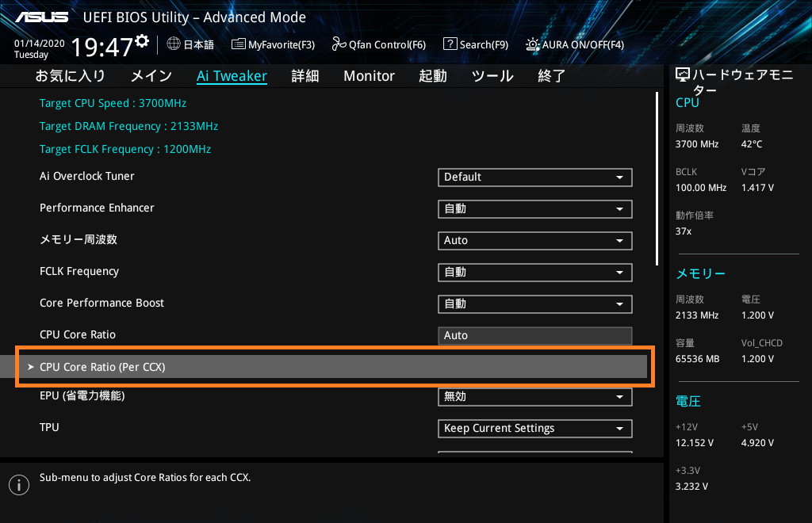This screenshot has width=812, height=523.
Task: Click the 100.00 MHz BCLK value
Action: (x=701, y=187)
